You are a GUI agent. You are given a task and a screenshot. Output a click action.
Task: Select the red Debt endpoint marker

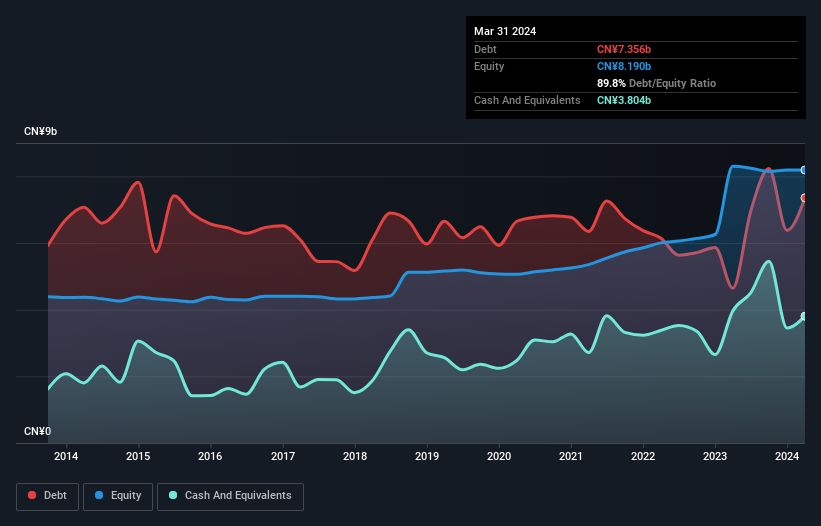[x=804, y=198]
